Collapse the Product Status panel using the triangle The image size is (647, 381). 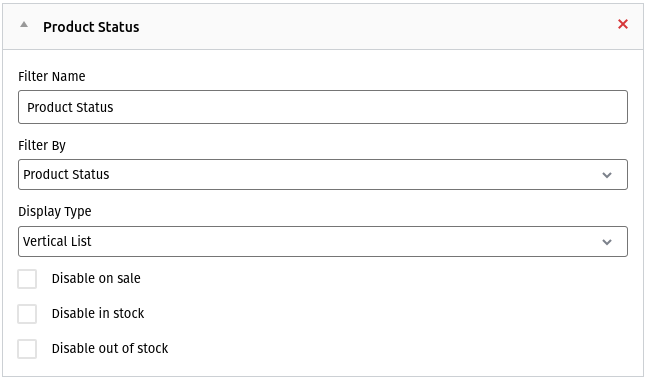click(24, 24)
